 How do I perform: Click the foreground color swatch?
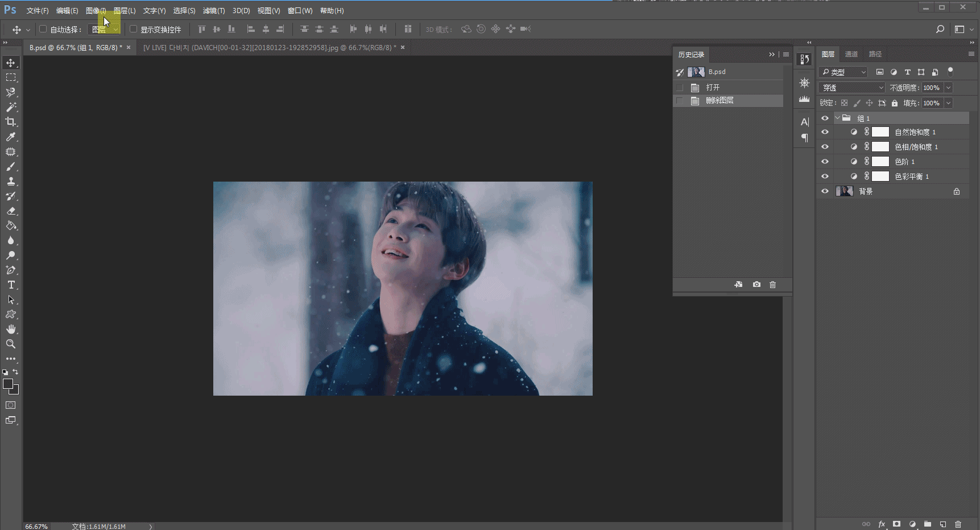(8, 384)
